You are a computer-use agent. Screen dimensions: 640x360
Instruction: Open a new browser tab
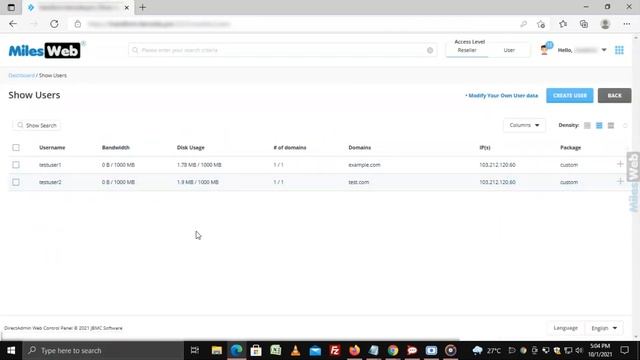point(142,7)
